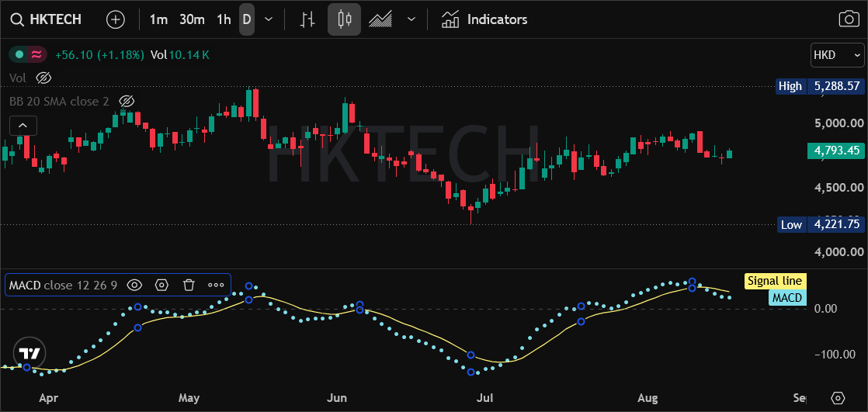Open MACD more options menu
The width and height of the screenshot is (868, 412).
[x=216, y=285]
